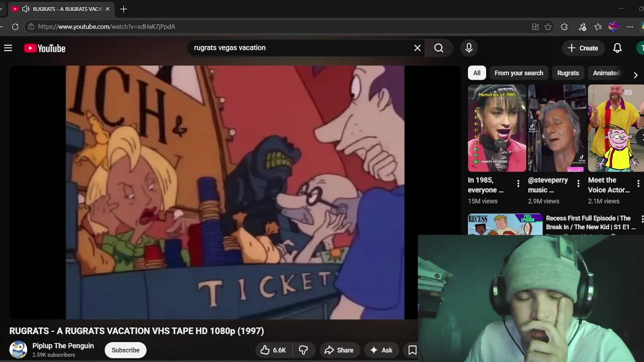The image size is (644, 362).
Task: Dislike the video with thumbs down
Action: tap(303, 350)
